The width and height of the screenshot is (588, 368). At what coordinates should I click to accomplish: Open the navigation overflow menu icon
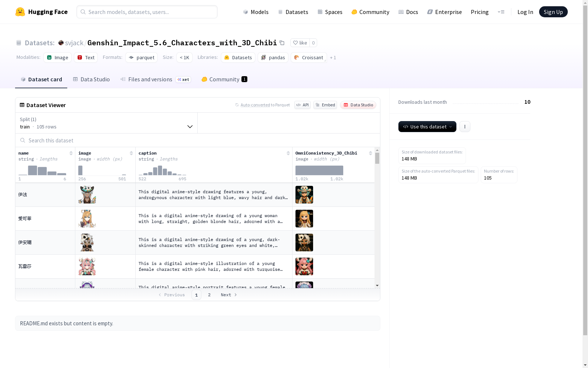tap(501, 12)
